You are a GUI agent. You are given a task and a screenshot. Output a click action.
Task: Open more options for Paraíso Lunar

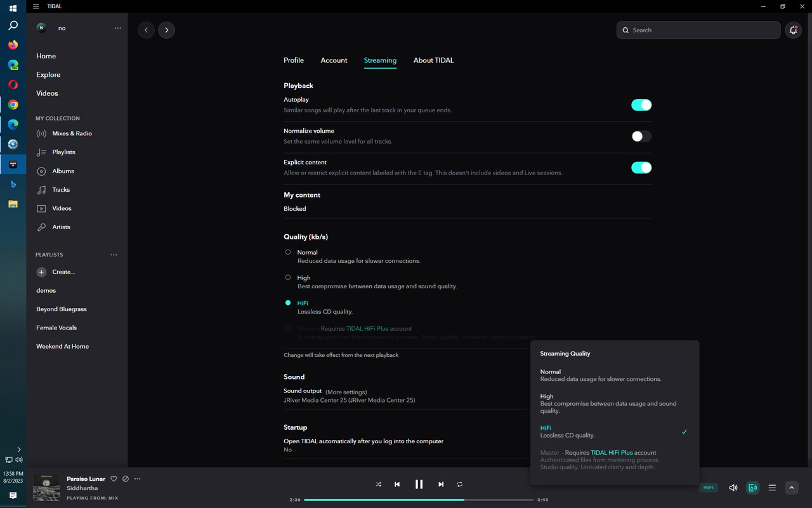137,479
